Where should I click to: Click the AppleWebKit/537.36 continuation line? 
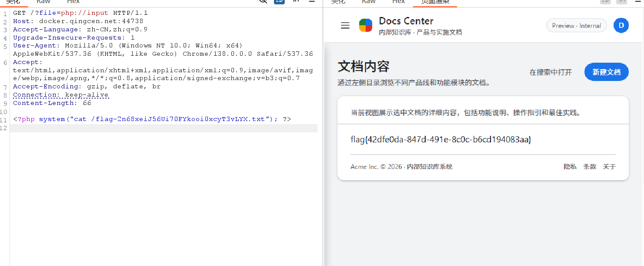pyautogui.click(x=163, y=54)
